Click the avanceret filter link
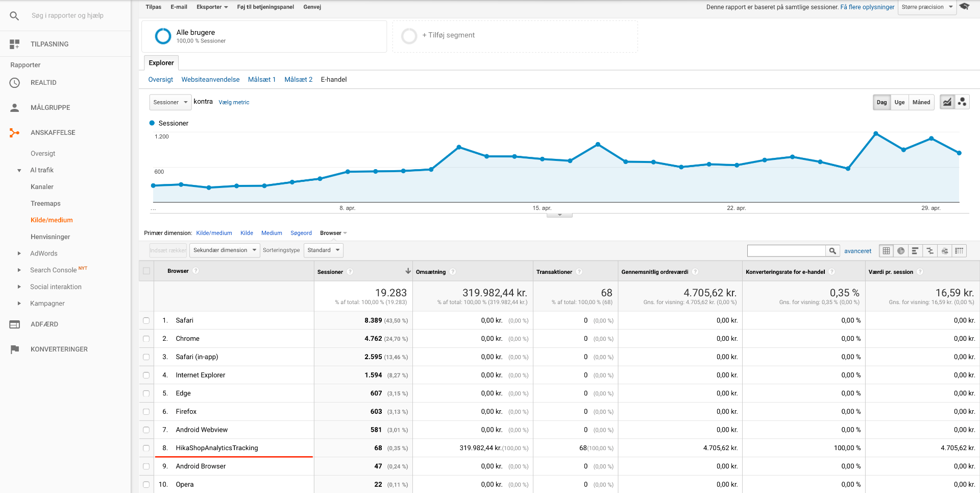Screen dimensions: 980x493 click(857, 251)
